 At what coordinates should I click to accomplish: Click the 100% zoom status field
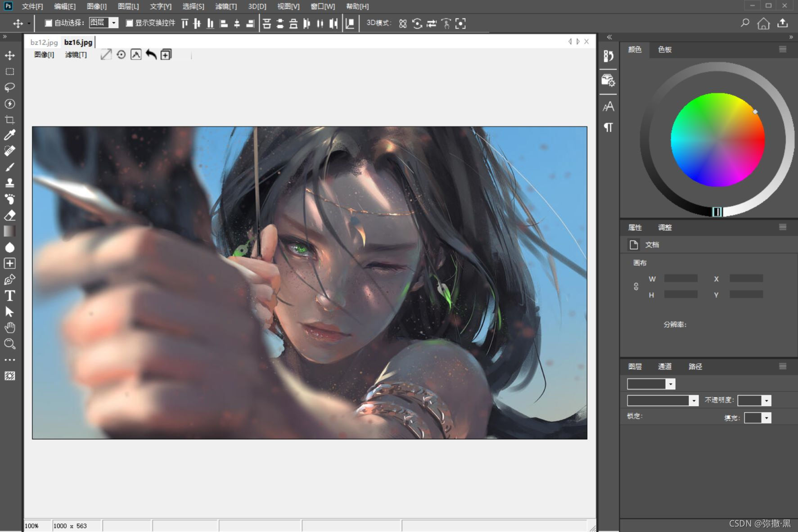pos(37,526)
